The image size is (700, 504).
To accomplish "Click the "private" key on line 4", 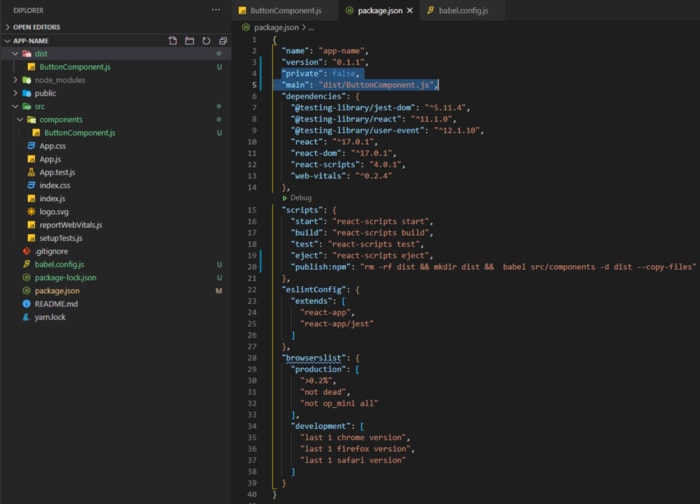I will 302,74.
